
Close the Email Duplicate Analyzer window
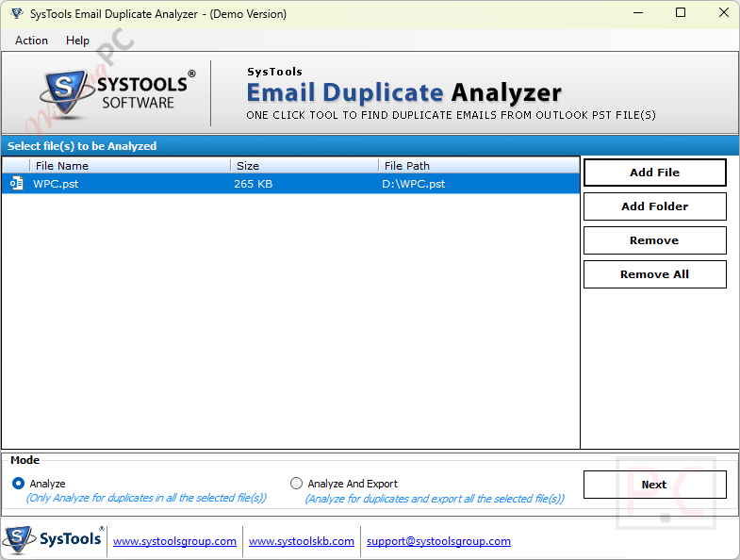723,13
